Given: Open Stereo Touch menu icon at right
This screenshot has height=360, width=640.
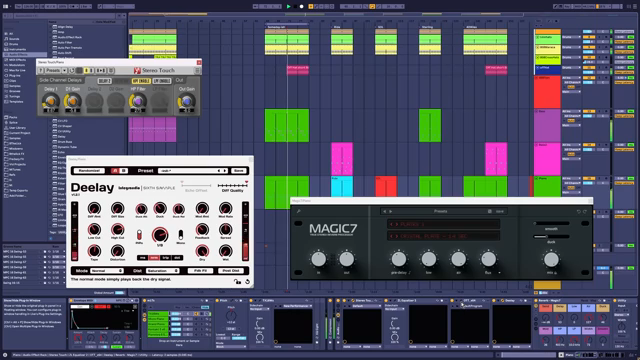Looking at the screenshot, I should point(197,71).
